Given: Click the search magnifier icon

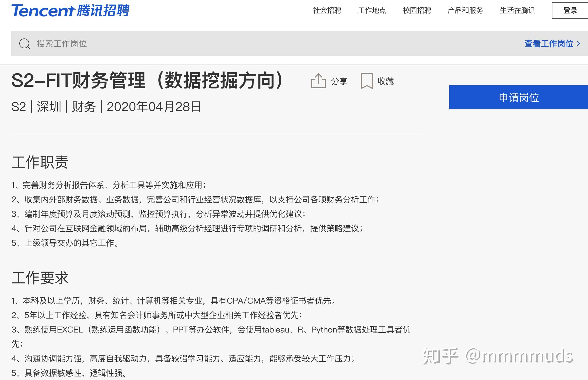Looking at the screenshot, I should (x=25, y=44).
